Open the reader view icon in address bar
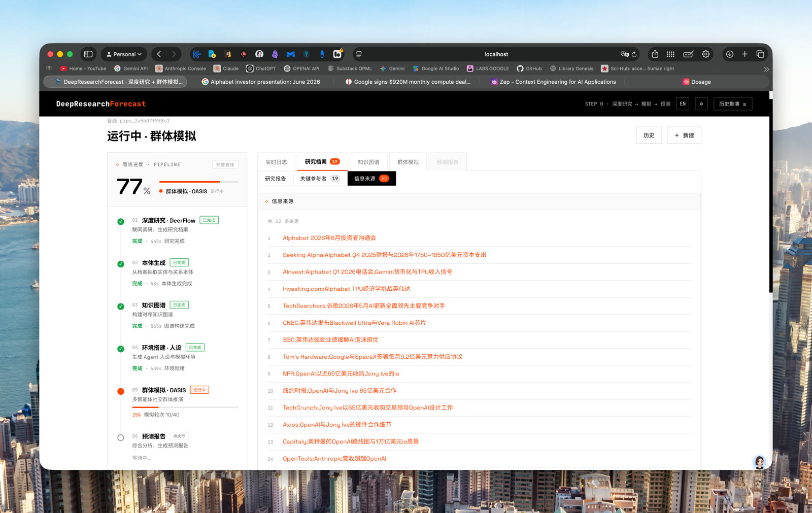 (x=359, y=54)
